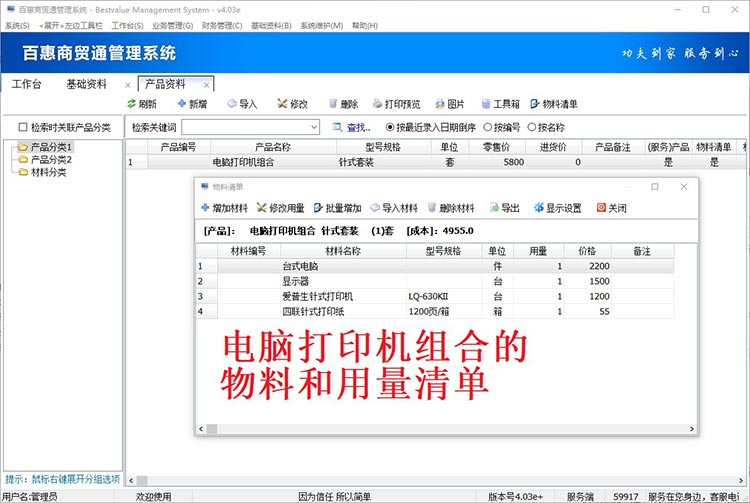Click the 进货价 column header

(x=553, y=147)
